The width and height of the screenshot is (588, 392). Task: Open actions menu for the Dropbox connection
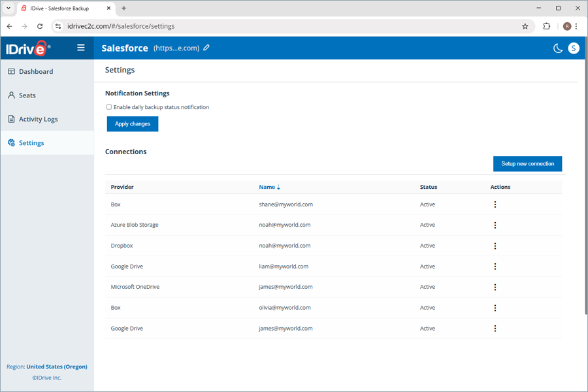tap(495, 246)
